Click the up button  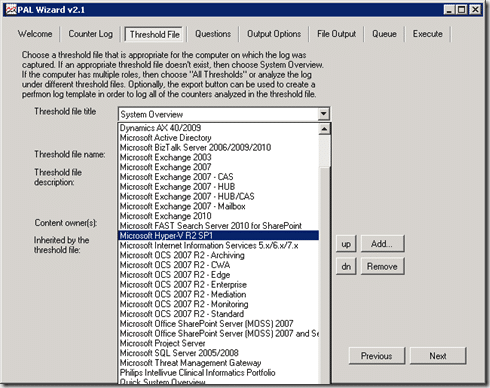tap(346, 244)
